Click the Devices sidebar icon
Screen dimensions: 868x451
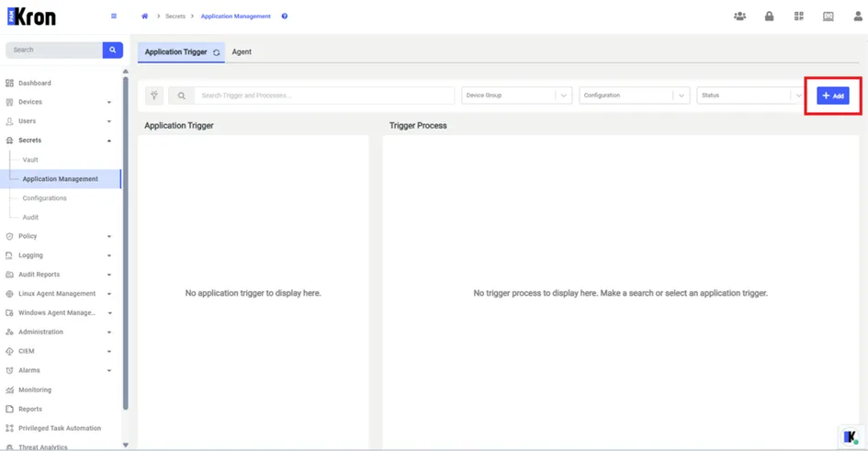click(9, 102)
